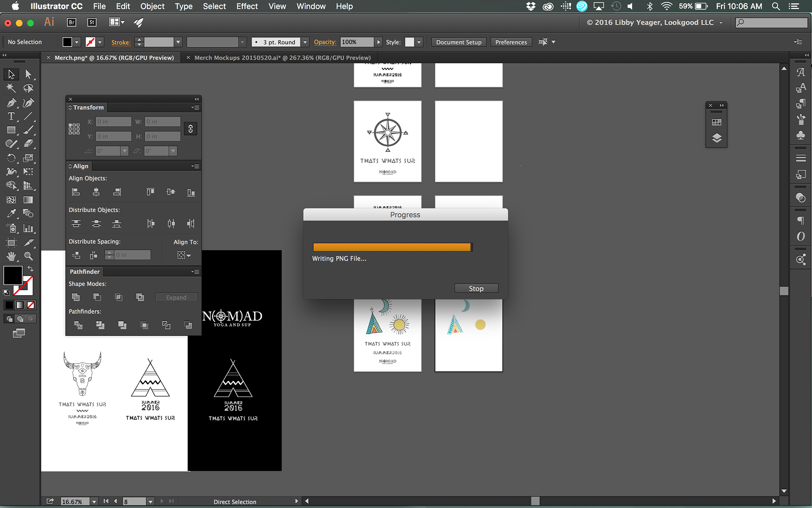Open the Layers panel icon
The image size is (812, 508).
pyautogui.click(x=716, y=138)
